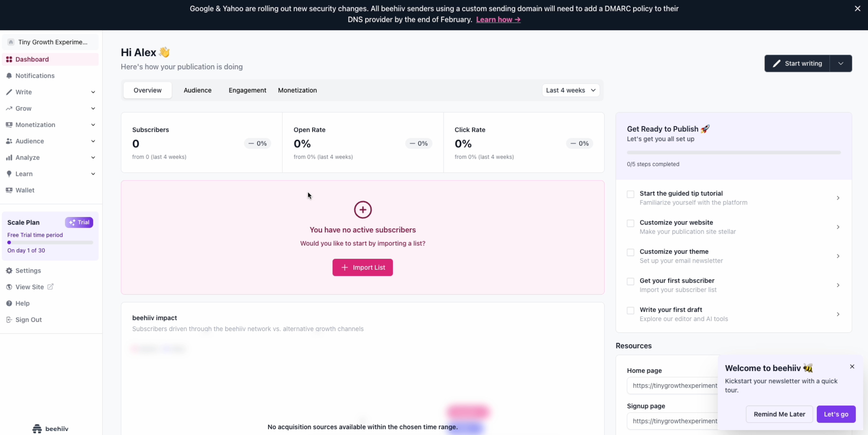Close the Welcome to beehiiv popup

[852, 366]
